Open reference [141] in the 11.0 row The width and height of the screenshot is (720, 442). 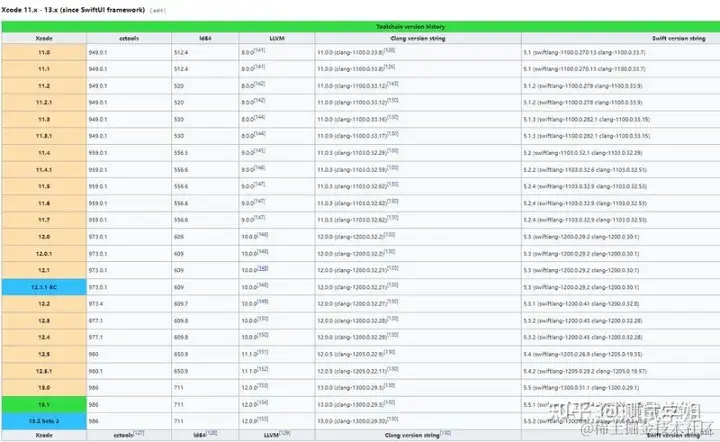click(259, 50)
